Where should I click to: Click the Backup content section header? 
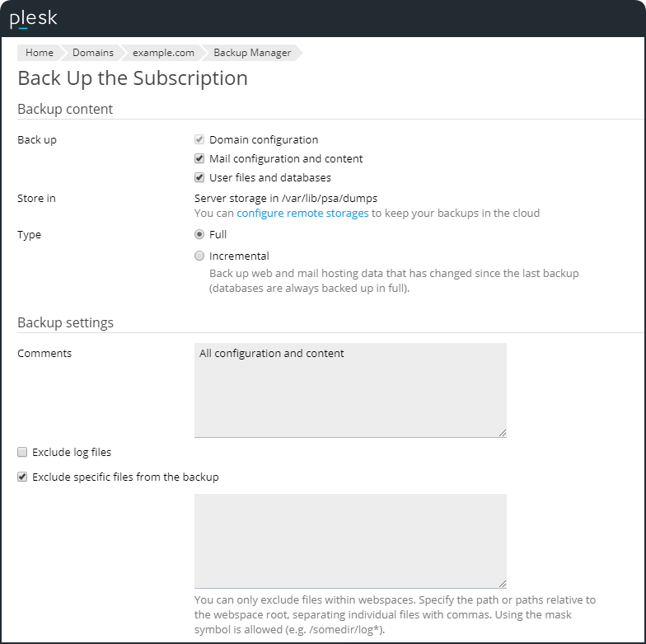click(x=65, y=109)
